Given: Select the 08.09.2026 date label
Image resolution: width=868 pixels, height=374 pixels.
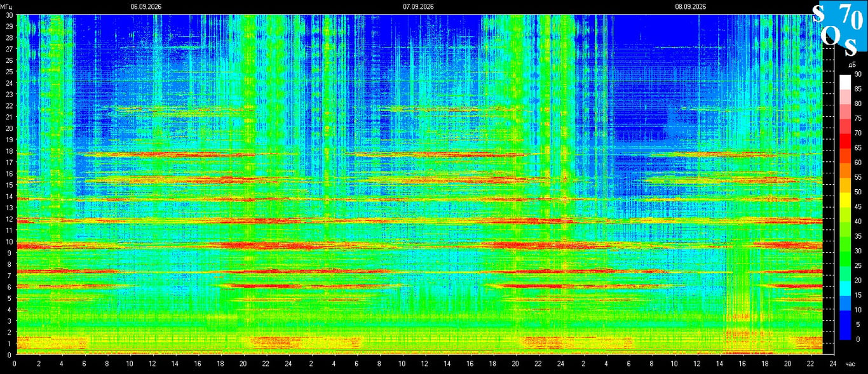Looking at the screenshot, I should (x=691, y=7).
